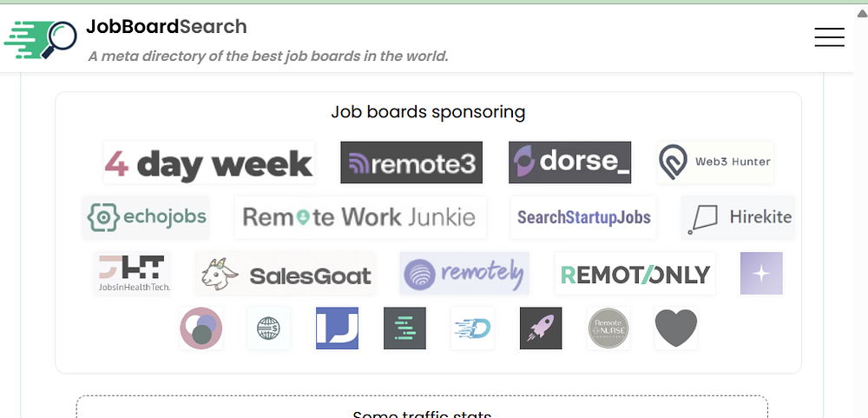Viewport: 868px width, 418px height.
Task: Visit Remote Work Junkie
Action: click(x=360, y=217)
